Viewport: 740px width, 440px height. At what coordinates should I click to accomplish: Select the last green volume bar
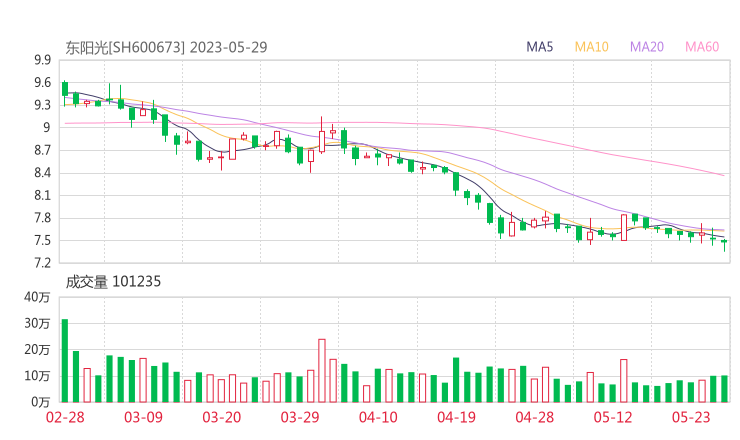pos(724,389)
